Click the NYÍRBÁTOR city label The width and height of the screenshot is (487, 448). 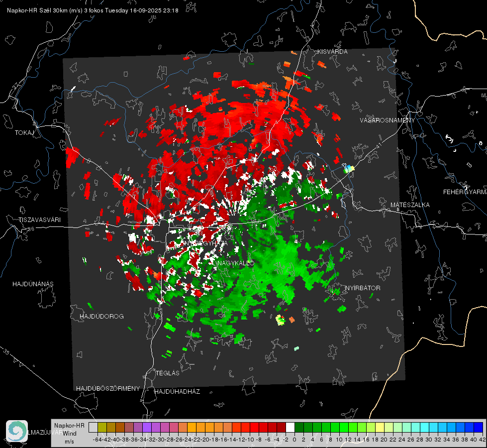pyautogui.click(x=363, y=288)
